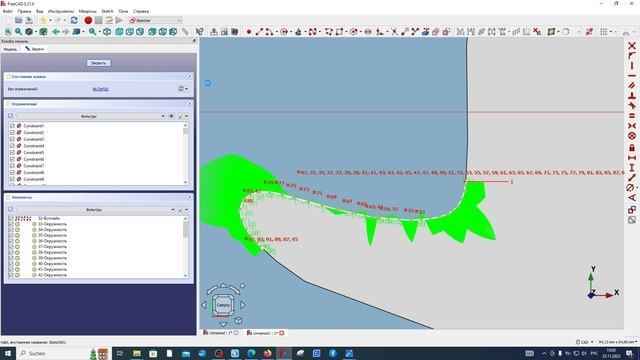Select the isometric view cube icon
Image resolution: width=640 pixels, height=360 pixels.
click(x=107, y=31)
